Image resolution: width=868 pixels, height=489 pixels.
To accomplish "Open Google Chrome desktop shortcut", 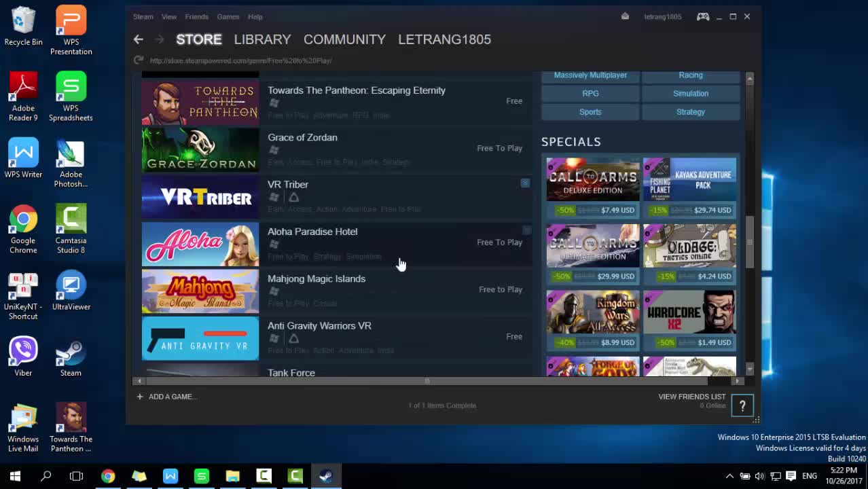I will click(x=23, y=230).
